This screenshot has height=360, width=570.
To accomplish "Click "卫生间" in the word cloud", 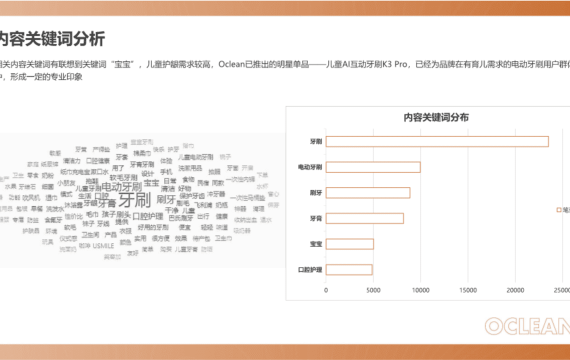I will [x=90, y=235].
